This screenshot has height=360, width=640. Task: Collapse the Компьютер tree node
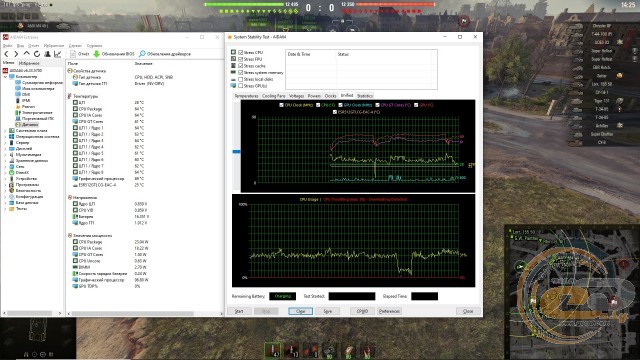click(5, 77)
